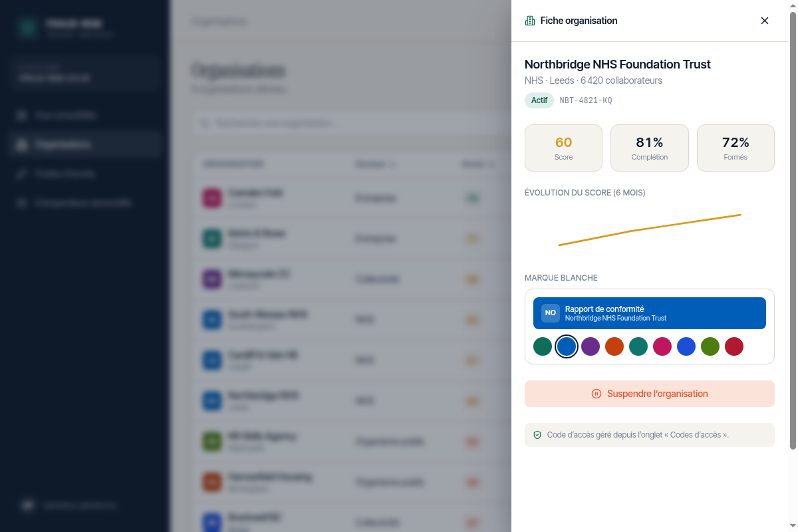The height and width of the screenshot is (532, 798).
Task: Click the organisation code NBT-4821-KQ
Action: (x=586, y=100)
